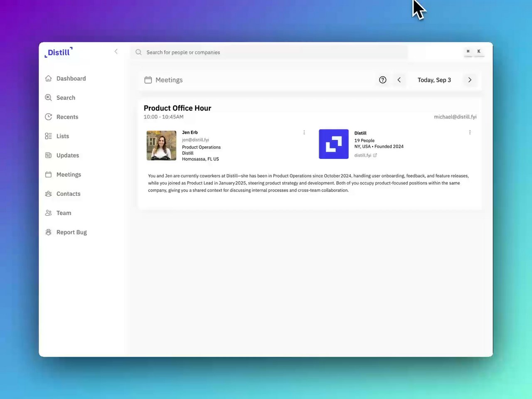Go to the next day

(x=470, y=80)
